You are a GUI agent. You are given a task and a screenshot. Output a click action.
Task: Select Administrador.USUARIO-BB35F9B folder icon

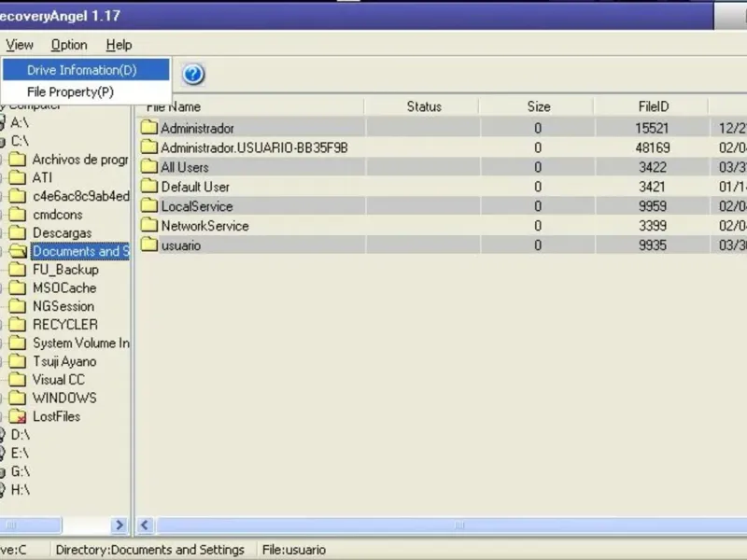[149, 147]
